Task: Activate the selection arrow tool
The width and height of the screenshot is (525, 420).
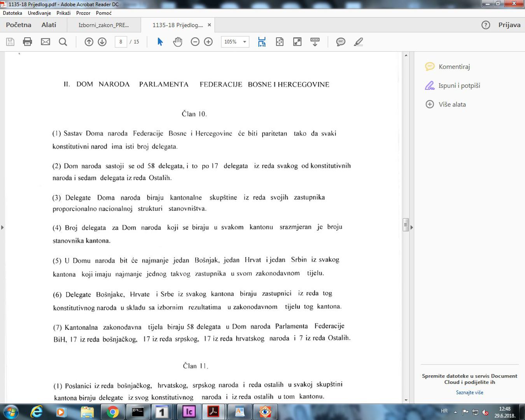Action: pos(160,42)
